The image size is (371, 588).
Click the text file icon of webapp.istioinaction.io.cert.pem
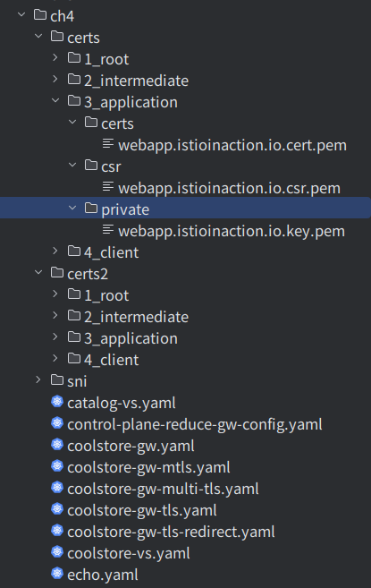(x=108, y=143)
